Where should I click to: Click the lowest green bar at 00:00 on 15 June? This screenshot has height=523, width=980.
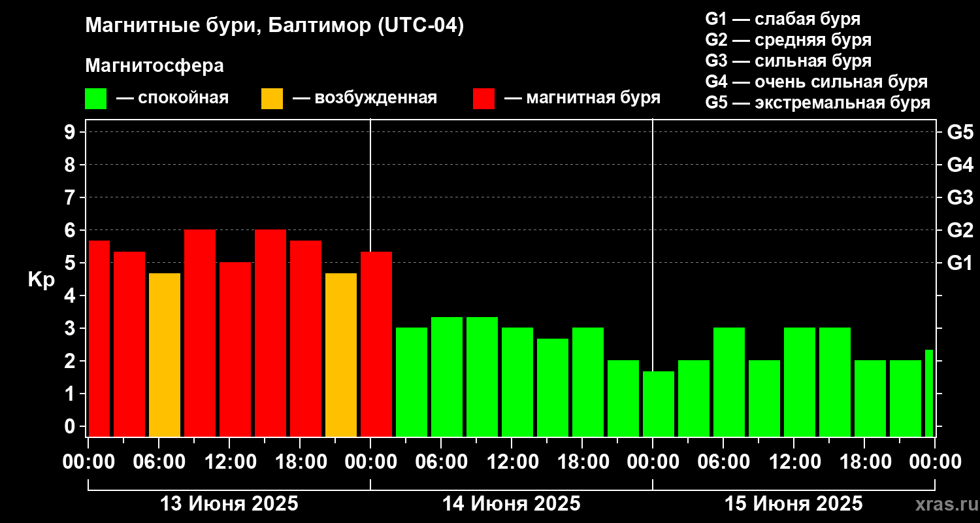coord(659,404)
